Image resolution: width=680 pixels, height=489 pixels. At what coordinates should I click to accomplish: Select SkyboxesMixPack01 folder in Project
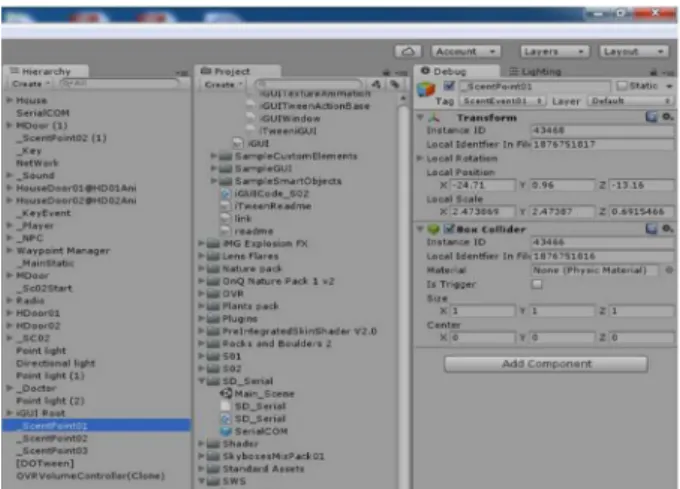point(273,456)
